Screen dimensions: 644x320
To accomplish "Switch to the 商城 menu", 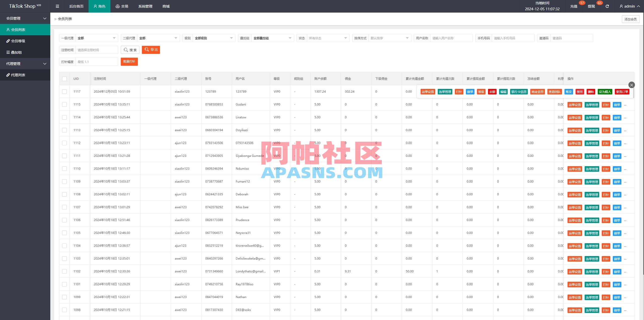I will tap(165, 6).
